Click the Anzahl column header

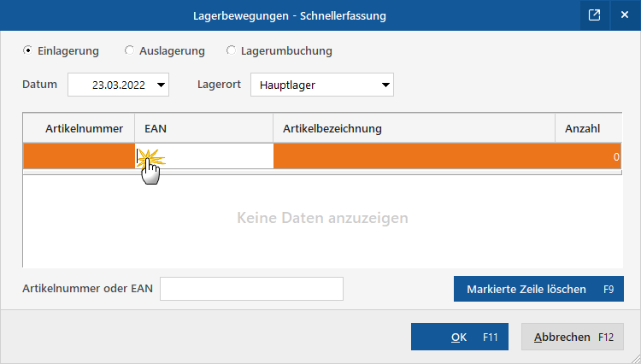click(587, 128)
